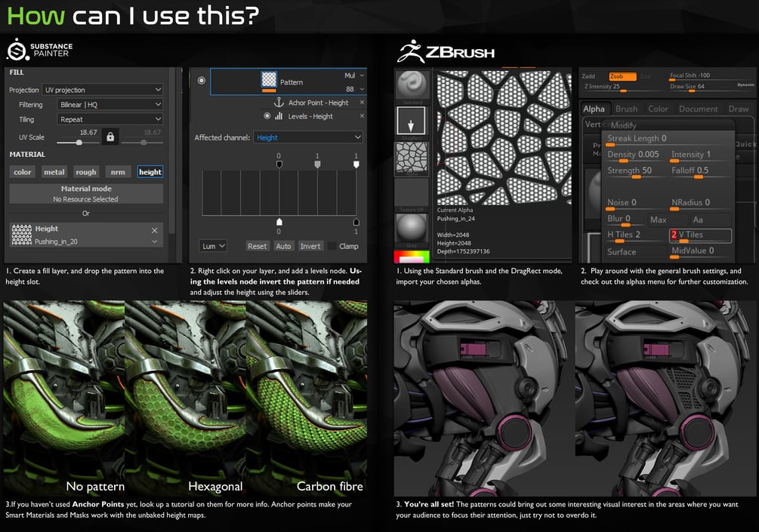Open the Lum channel dropdown

(x=213, y=246)
